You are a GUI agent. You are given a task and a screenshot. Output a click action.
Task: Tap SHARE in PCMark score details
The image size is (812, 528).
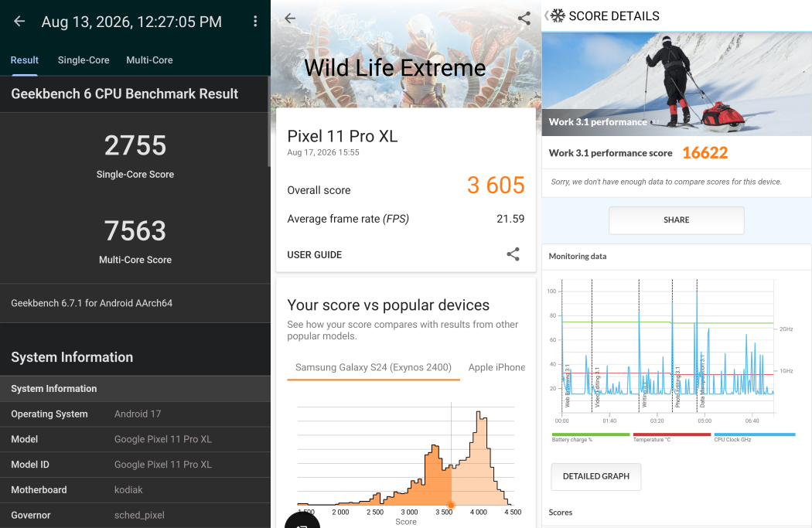[677, 220]
